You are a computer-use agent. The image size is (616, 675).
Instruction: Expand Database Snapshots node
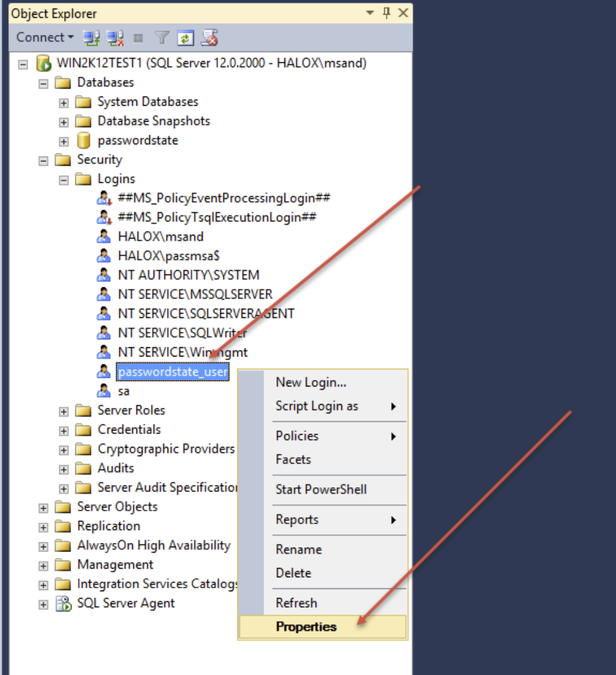(64, 122)
